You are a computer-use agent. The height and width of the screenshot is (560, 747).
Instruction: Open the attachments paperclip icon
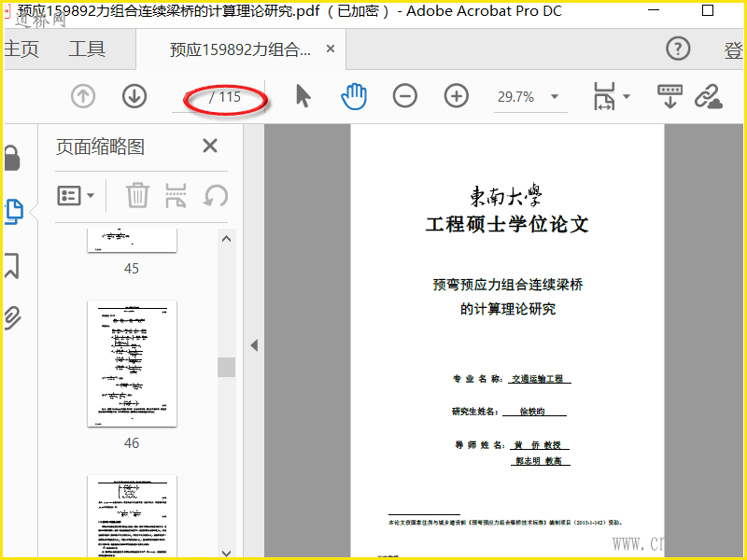[12, 318]
